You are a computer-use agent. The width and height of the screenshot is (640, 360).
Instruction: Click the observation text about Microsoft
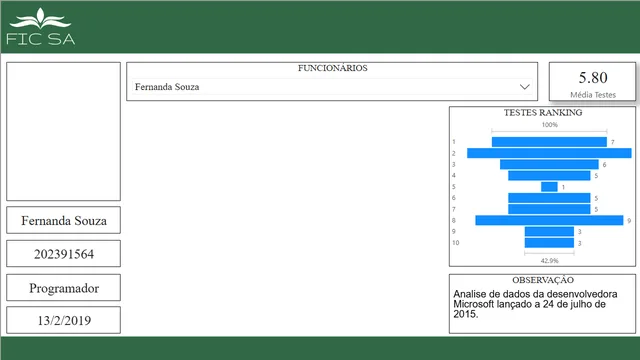[x=535, y=304]
